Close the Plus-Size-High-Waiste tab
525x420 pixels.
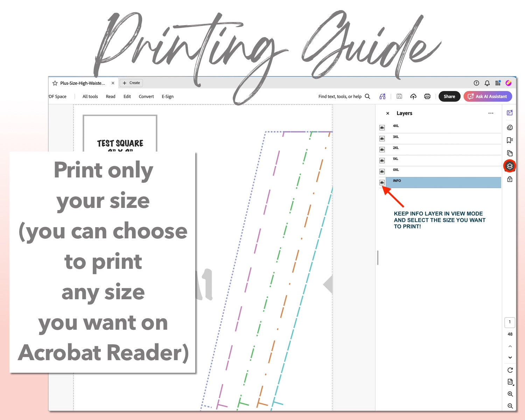point(113,83)
